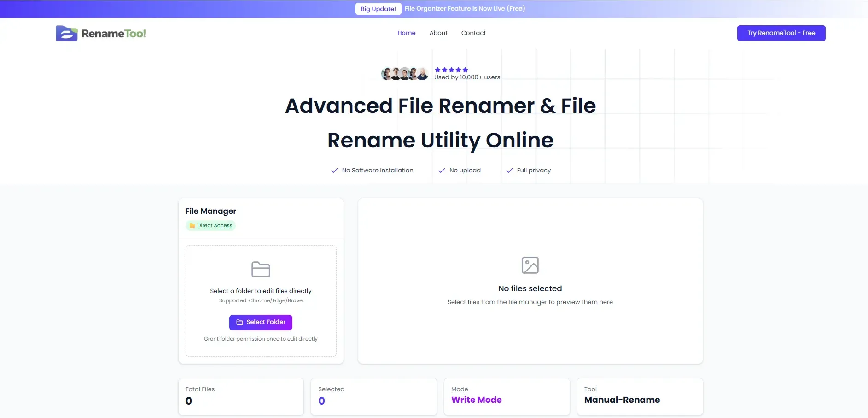Click the No Software Installation checkmark
The image size is (868, 418).
pos(334,171)
